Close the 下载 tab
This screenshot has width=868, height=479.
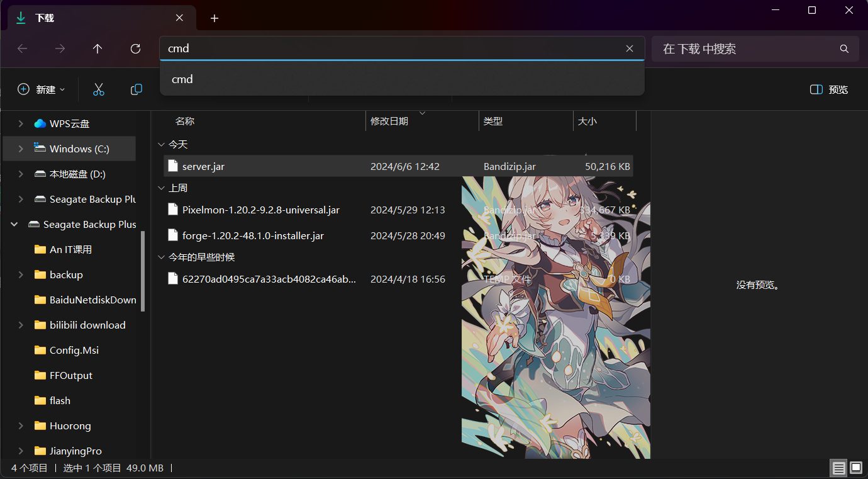pos(179,18)
